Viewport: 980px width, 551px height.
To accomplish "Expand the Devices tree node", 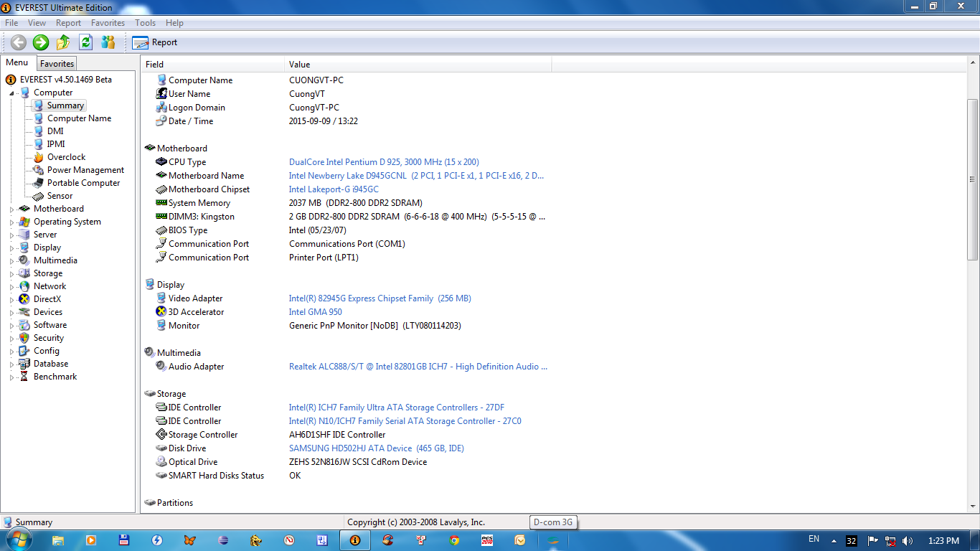I will 12,313.
